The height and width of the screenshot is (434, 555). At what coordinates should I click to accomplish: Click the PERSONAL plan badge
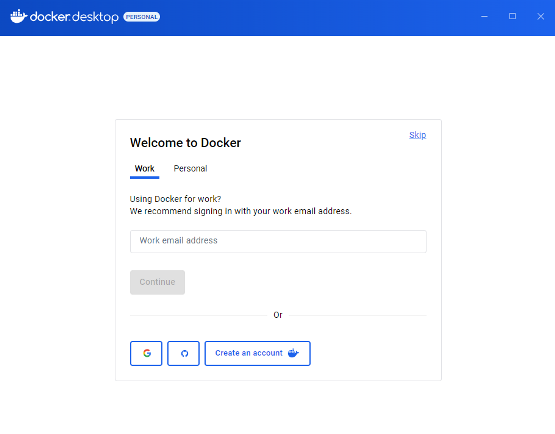coord(142,17)
